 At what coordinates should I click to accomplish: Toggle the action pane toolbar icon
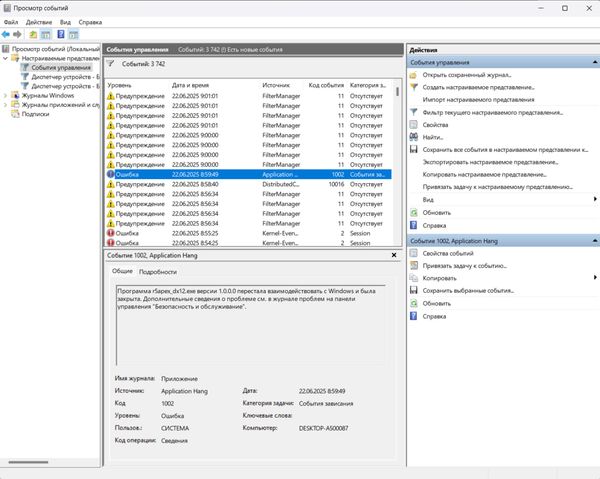point(73,34)
